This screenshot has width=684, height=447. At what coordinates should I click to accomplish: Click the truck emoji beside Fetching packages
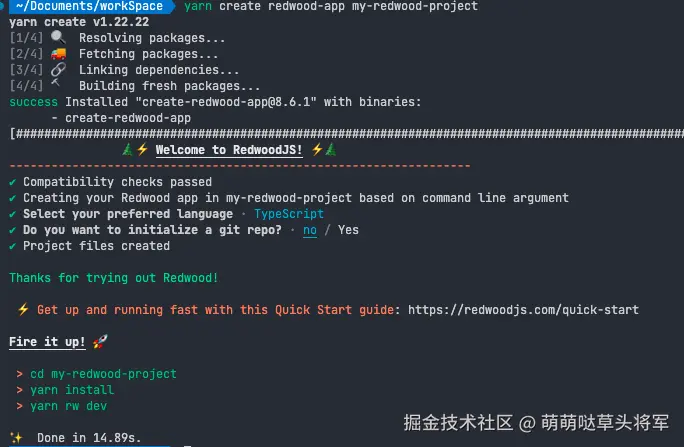coord(58,54)
